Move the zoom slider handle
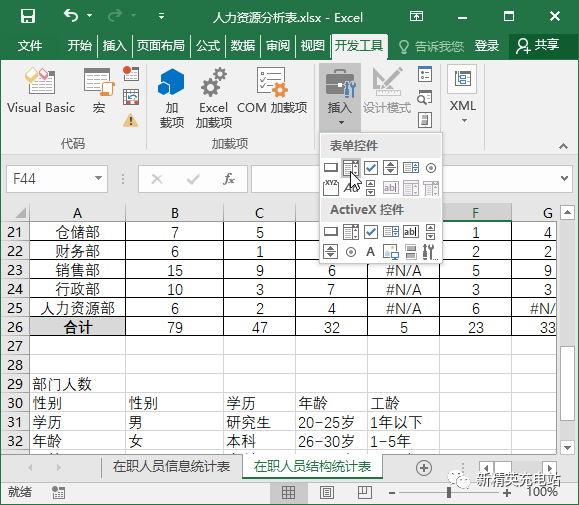Image resolution: width=579 pixels, height=505 pixels. tap(449, 492)
